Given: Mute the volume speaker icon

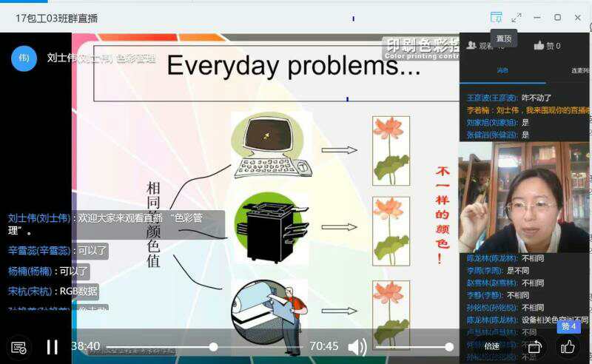Looking at the screenshot, I should pos(357,346).
